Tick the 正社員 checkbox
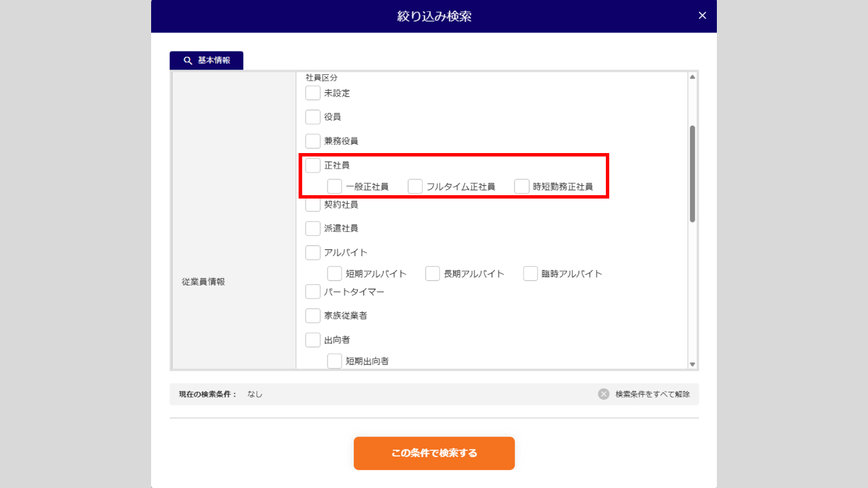The width and height of the screenshot is (868, 488). [x=313, y=165]
